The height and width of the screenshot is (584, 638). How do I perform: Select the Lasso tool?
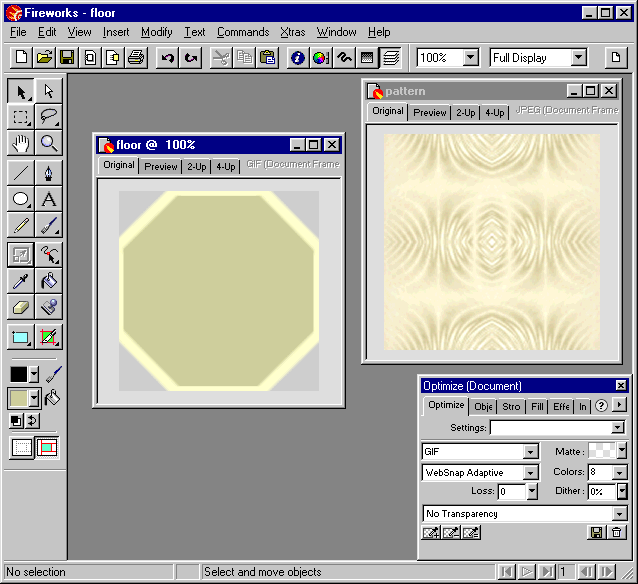pyautogui.click(x=48, y=117)
